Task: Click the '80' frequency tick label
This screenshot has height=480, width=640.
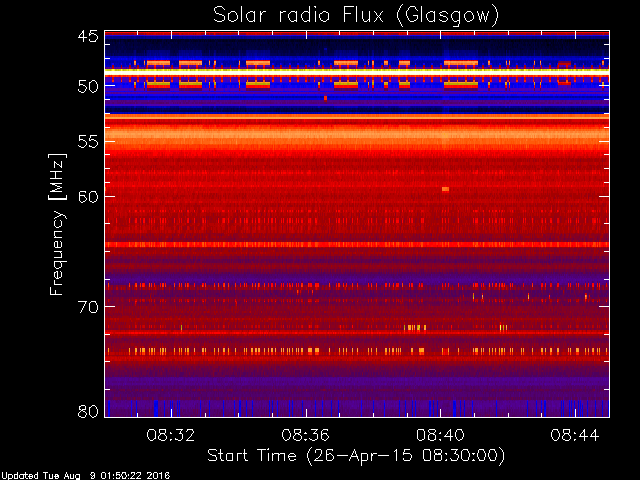Action: tap(88, 411)
